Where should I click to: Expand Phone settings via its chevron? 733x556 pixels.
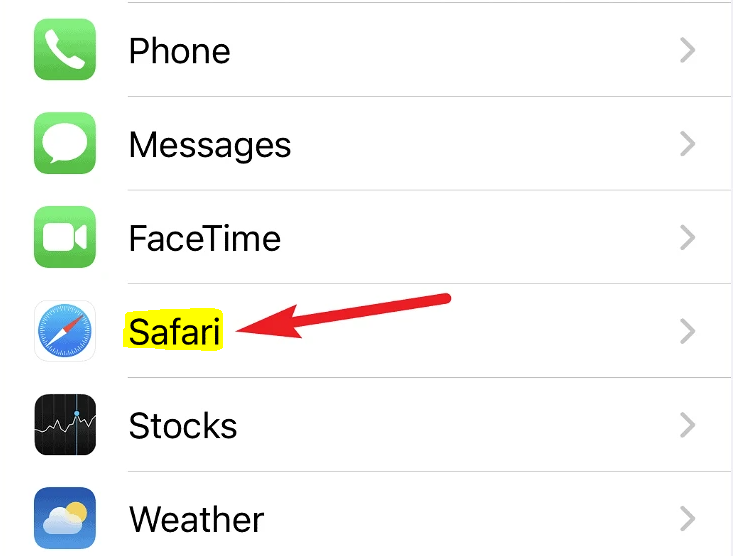(x=688, y=50)
